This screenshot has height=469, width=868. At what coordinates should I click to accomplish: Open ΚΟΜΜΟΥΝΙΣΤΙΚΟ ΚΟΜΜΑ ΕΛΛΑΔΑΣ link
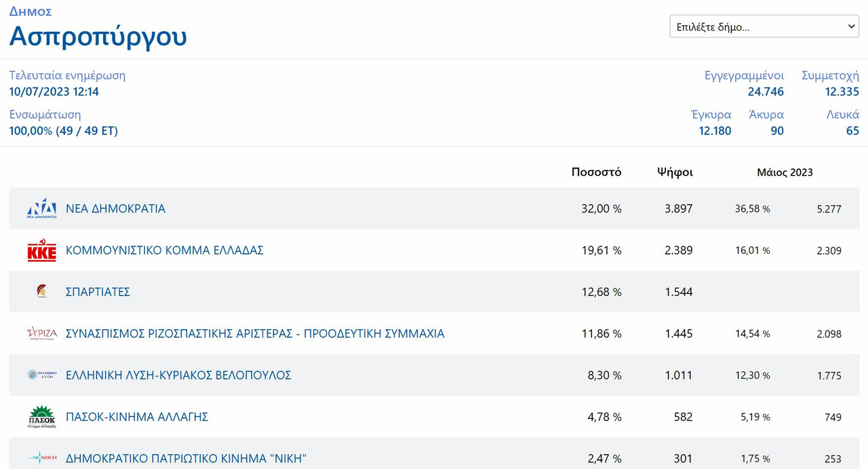coord(164,250)
